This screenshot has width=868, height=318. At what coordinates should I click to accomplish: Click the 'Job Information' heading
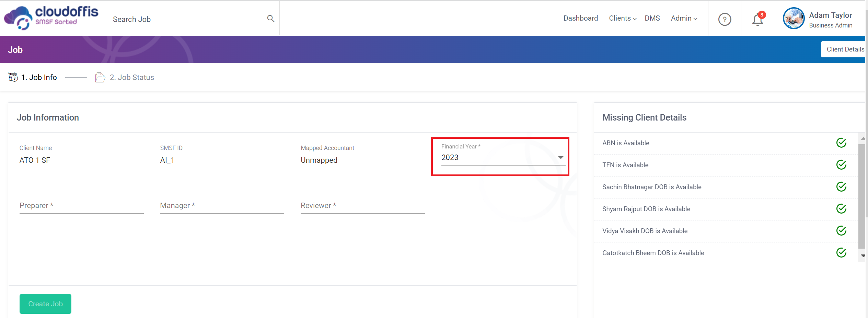tap(48, 117)
